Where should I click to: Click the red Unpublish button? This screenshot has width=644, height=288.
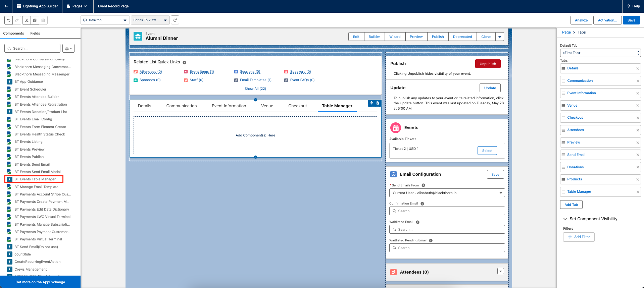[x=488, y=64]
